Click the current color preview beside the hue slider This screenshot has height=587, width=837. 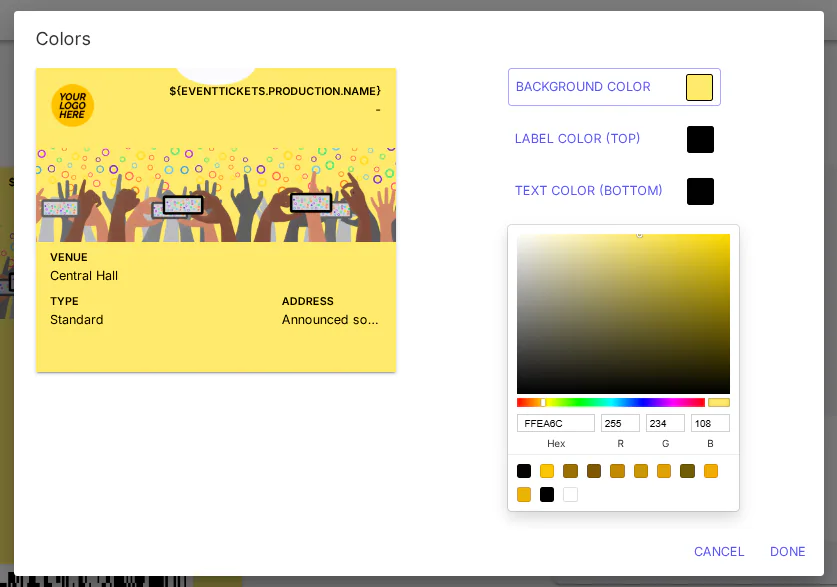pyautogui.click(x=718, y=402)
